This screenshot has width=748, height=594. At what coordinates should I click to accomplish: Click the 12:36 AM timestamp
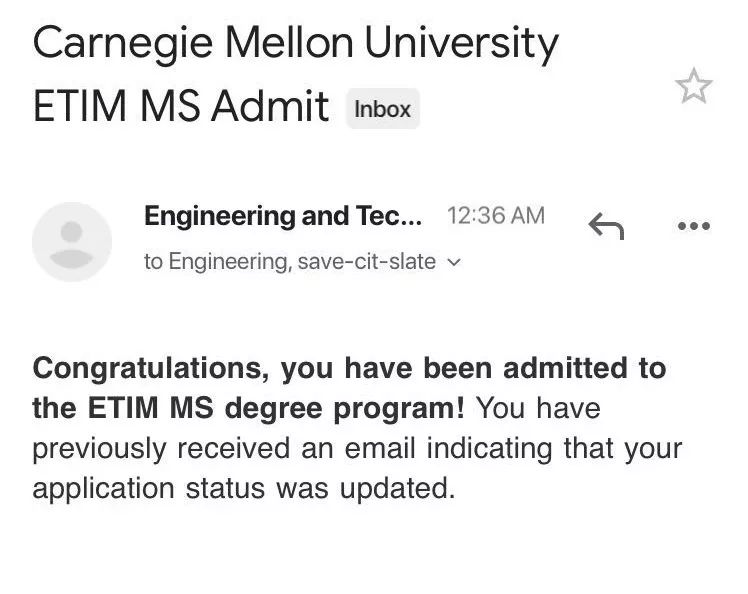point(496,216)
